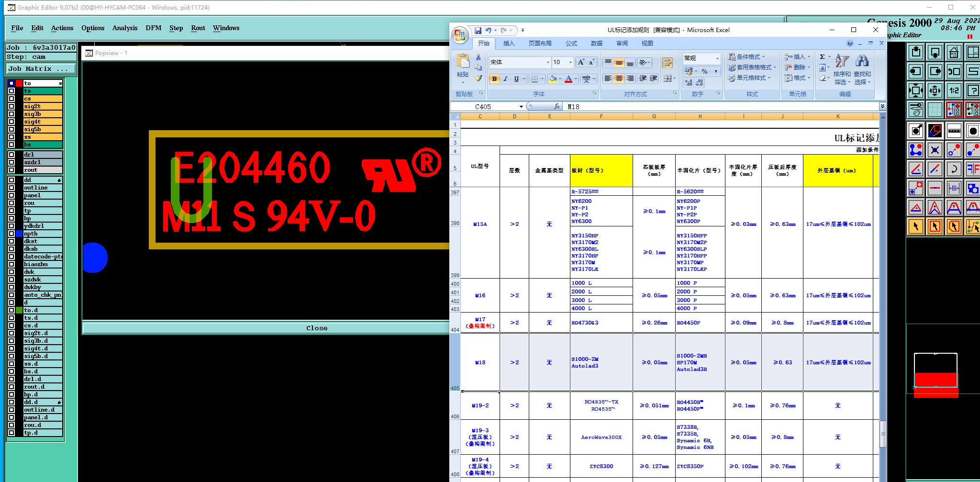
Task: Click the Excel formula bar input showing M18
Action: coord(721,107)
